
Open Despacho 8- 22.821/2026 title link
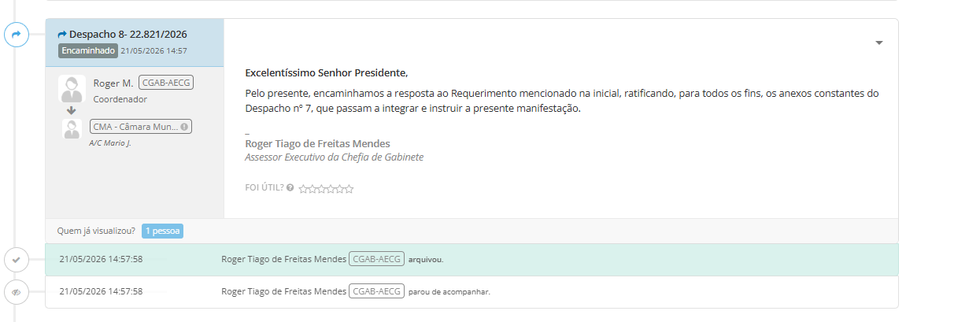click(128, 35)
